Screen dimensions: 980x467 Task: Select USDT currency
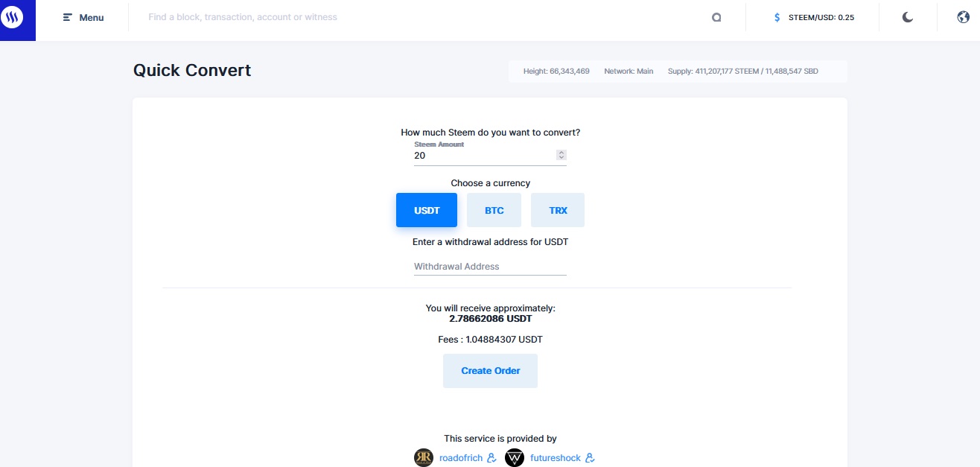click(x=427, y=210)
